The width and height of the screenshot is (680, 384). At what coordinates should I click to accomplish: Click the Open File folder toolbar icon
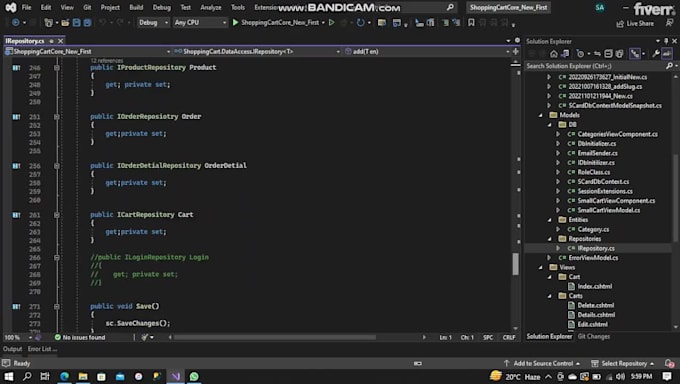[65, 23]
